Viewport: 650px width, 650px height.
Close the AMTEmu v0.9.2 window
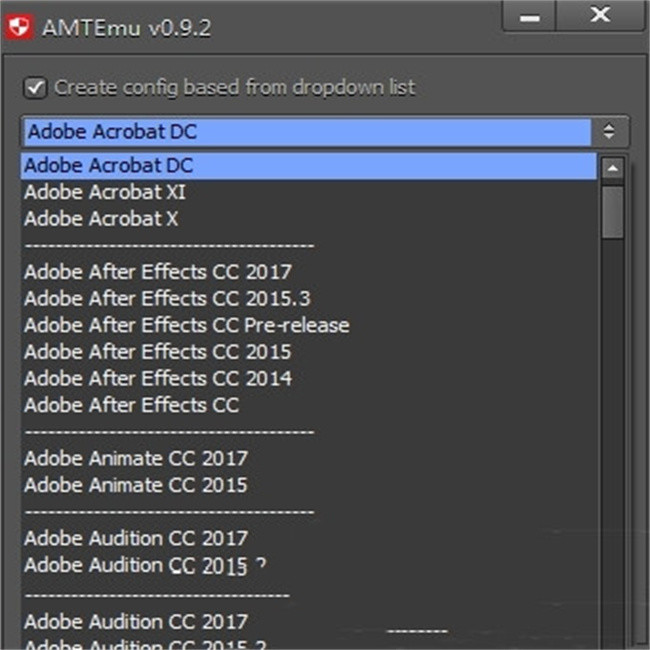[600, 17]
